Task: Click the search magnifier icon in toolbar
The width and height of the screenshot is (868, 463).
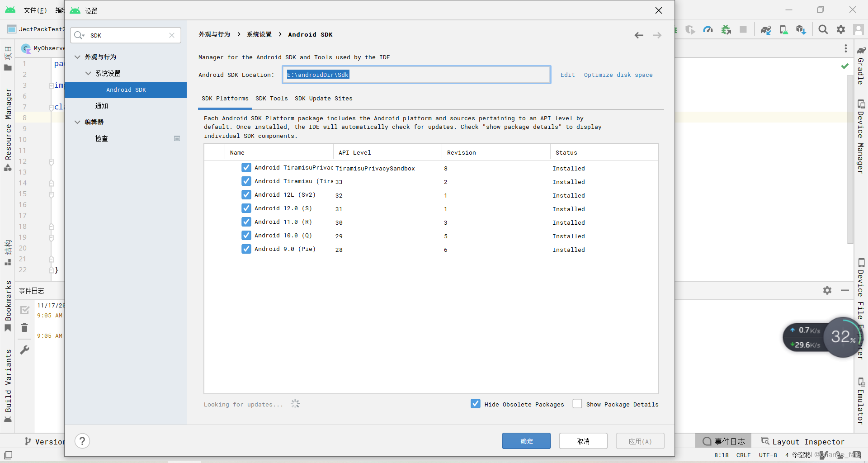Action: coord(823,29)
